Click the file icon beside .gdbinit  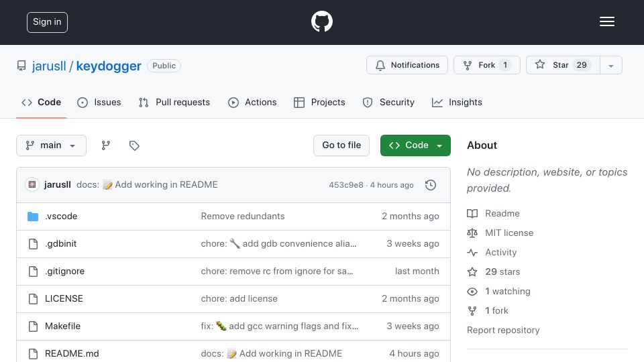pyautogui.click(x=34, y=244)
